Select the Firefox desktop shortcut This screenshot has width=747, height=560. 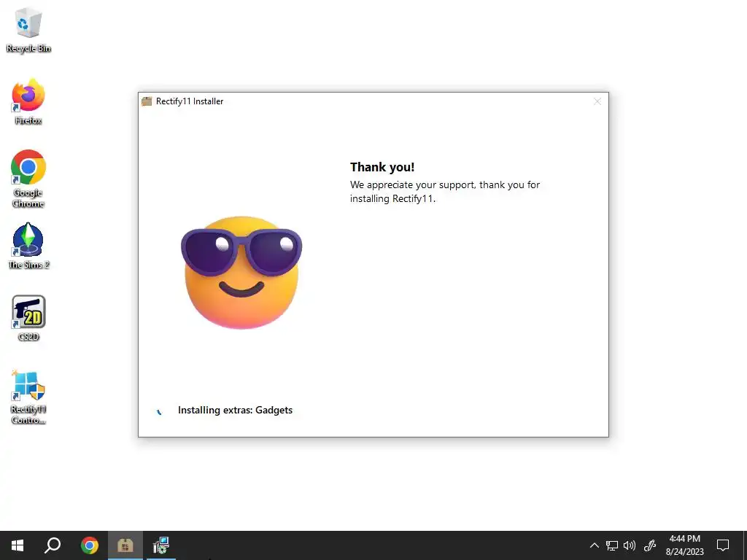pos(28,102)
